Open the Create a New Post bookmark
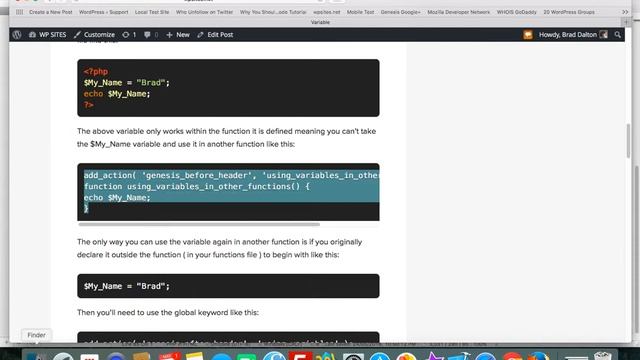Screen dimensions: 640x360 (x=51, y=12)
